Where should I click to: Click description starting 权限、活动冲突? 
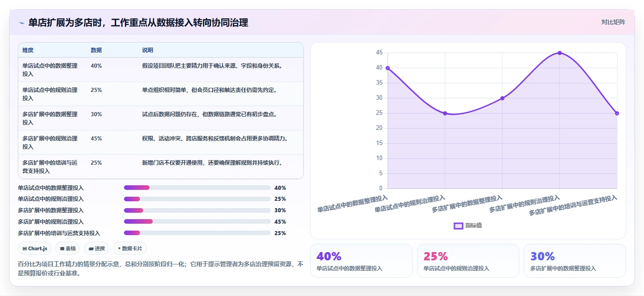(216, 138)
